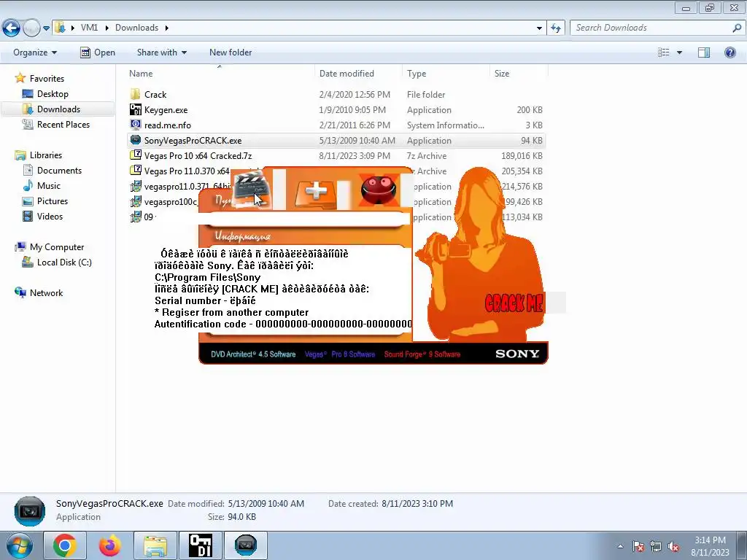Go back using the Back arrow button
This screenshot has height=560, width=747.
pyautogui.click(x=12, y=28)
